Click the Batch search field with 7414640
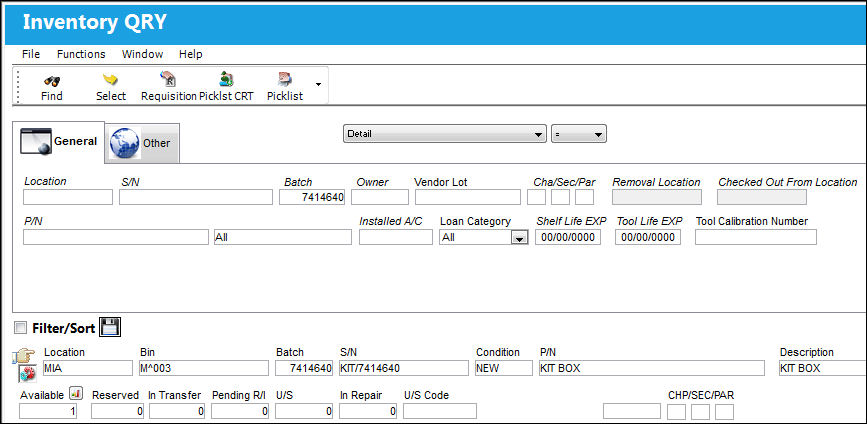867x424 pixels. [x=312, y=197]
